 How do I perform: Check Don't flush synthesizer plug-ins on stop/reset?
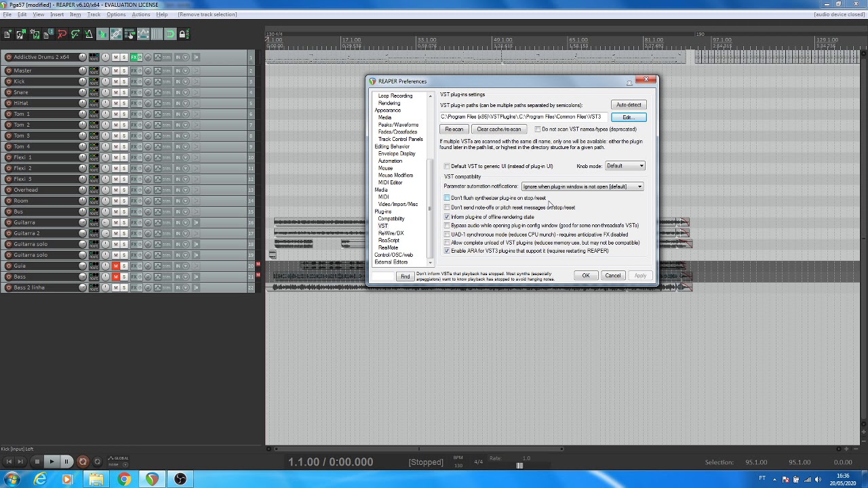click(x=447, y=198)
